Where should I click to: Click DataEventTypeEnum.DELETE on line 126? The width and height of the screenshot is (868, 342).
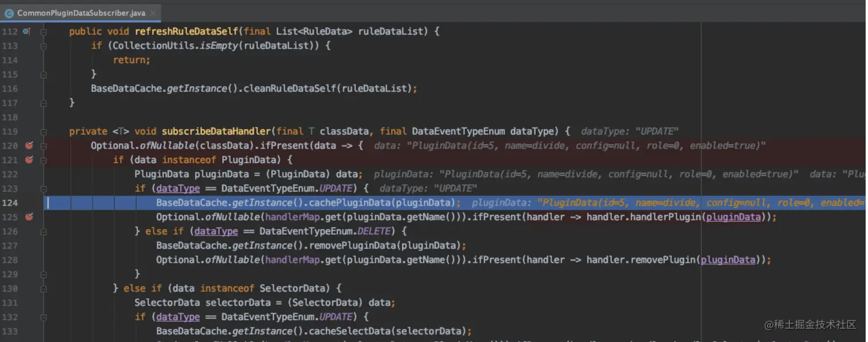324,231
